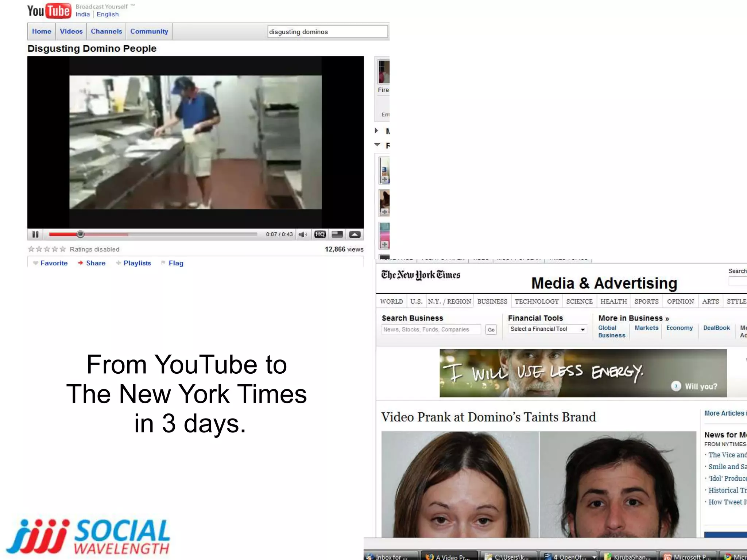
Task: Pause the video playback
Action: tap(35, 234)
